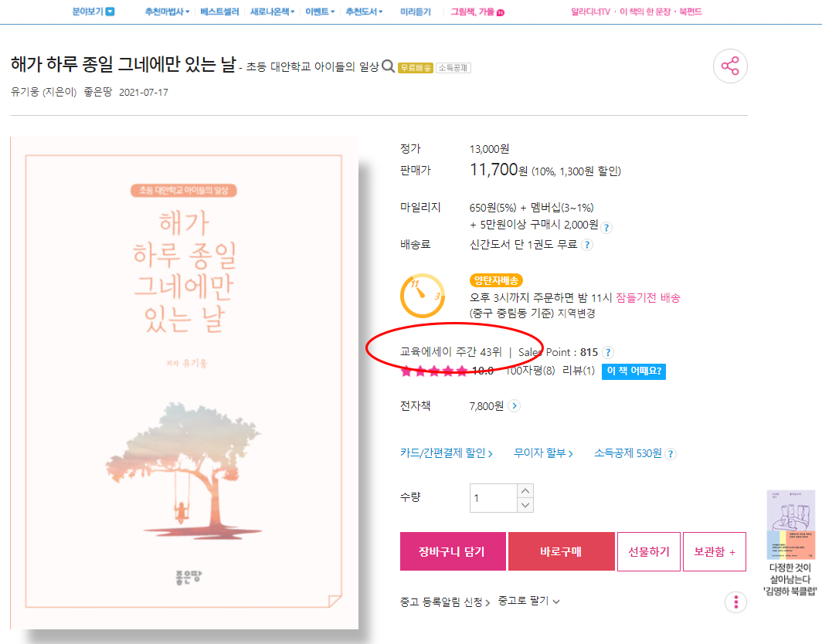Open the Sales Point help icon
The height and width of the screenshot is (644, 822).
point(607,353)
